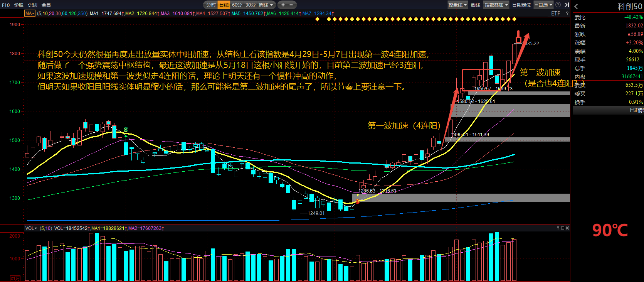Click the first yellow diamond event marker
This screenshot has width=644, height=282.
(318, 19)
